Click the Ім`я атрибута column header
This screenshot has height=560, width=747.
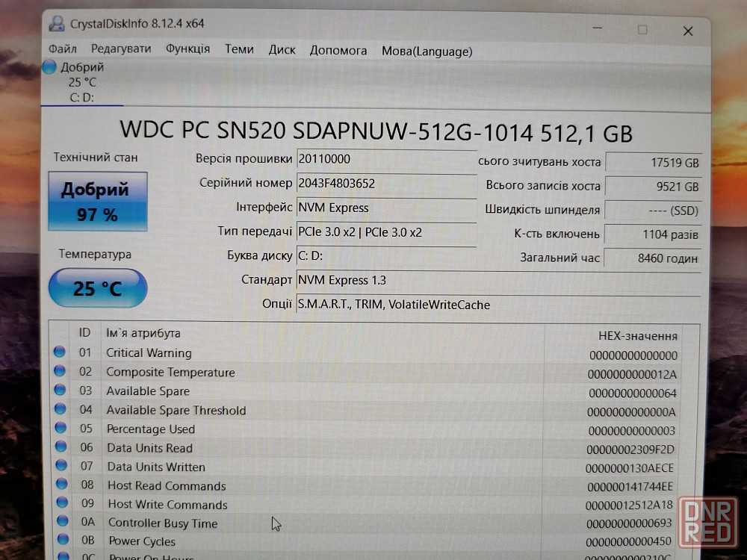click(x=143, y=333)
